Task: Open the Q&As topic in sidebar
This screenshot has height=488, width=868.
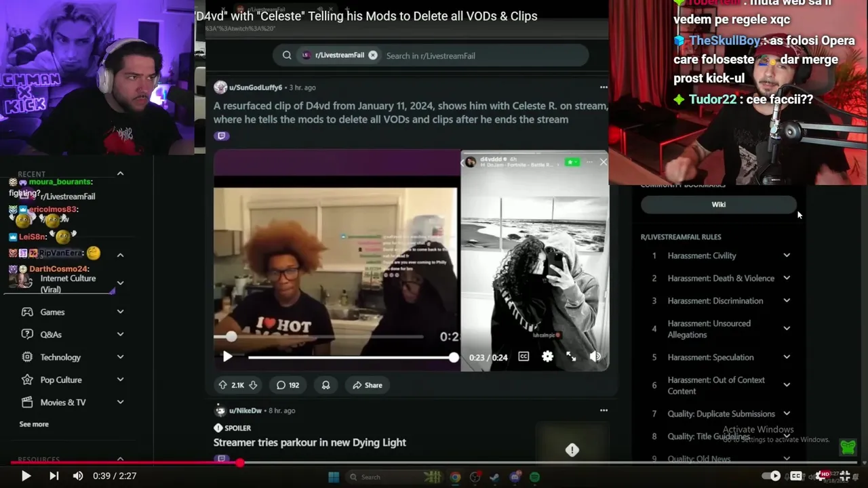Action: 51,335
